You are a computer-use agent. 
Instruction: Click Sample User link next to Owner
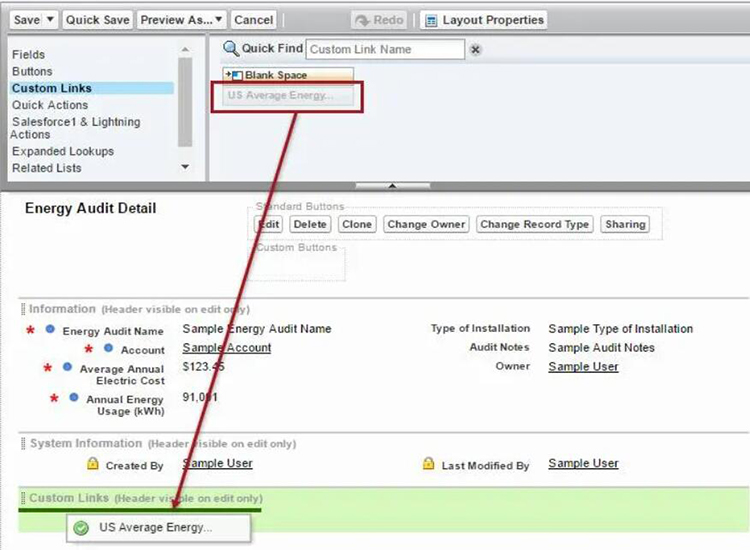(583, 366)
